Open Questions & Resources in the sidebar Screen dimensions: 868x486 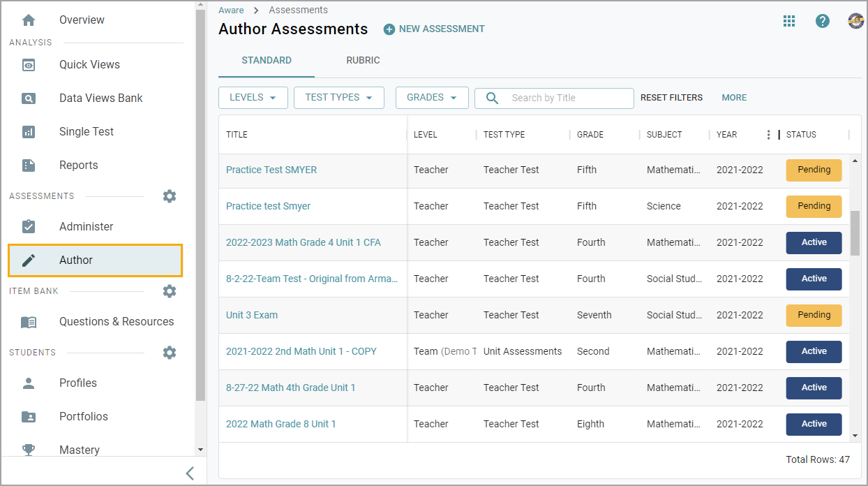pyautogui.click(x=116, y=322)
